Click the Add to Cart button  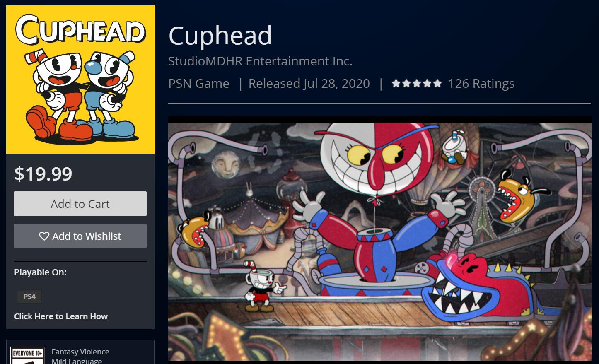point(80,204)
